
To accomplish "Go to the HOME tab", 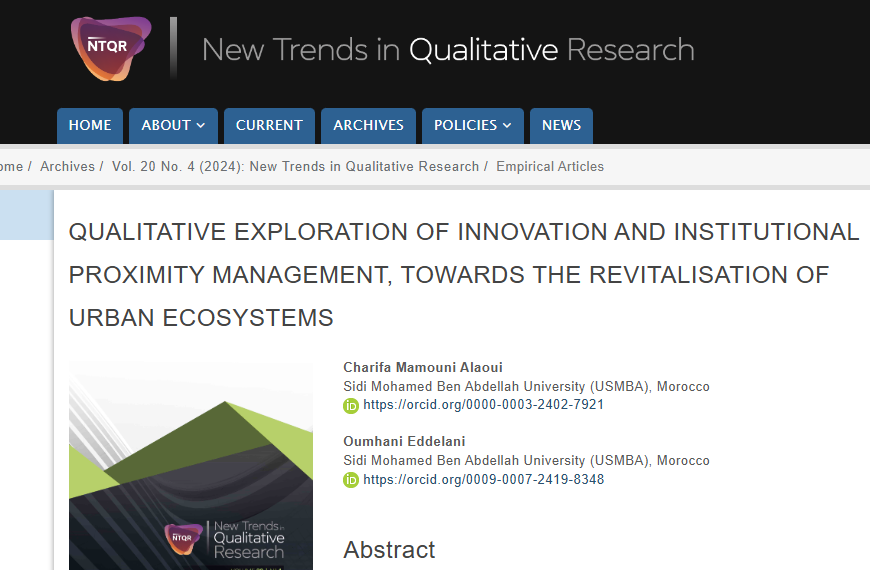I will (90, 125).
